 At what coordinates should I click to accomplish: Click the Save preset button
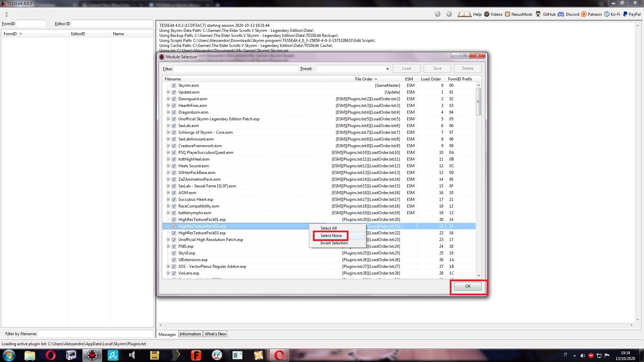(x=437, y=68)
